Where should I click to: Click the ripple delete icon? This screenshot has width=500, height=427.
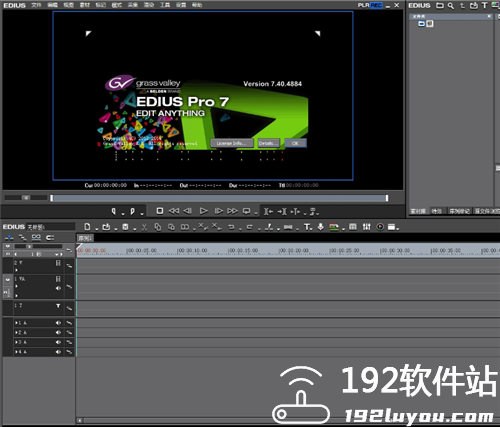click(216, 227)
